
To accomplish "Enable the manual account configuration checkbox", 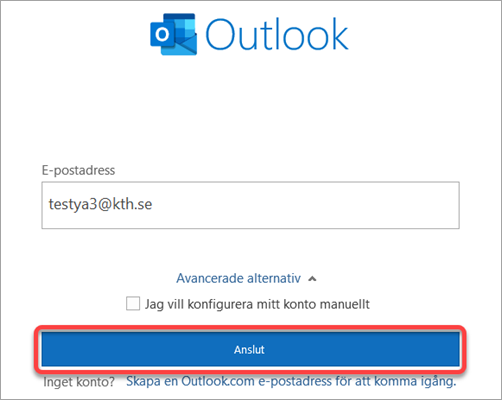I will point(133,304).
